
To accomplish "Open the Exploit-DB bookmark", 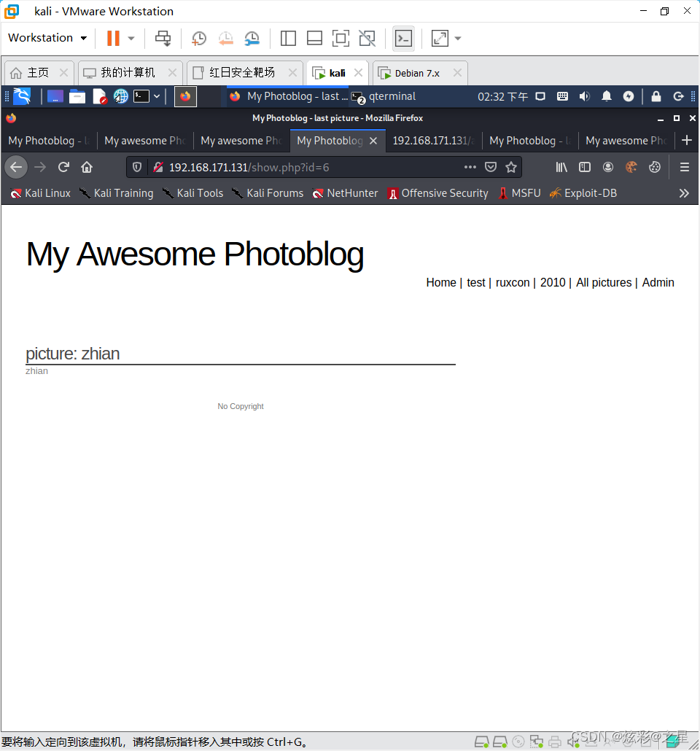I will coord(583,193).
